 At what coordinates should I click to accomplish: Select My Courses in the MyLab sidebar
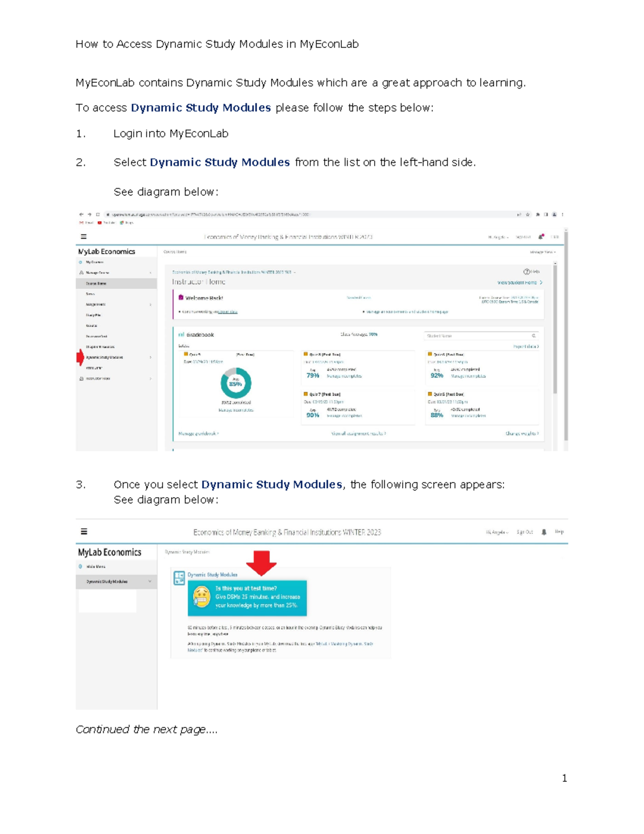click(94, 262)
